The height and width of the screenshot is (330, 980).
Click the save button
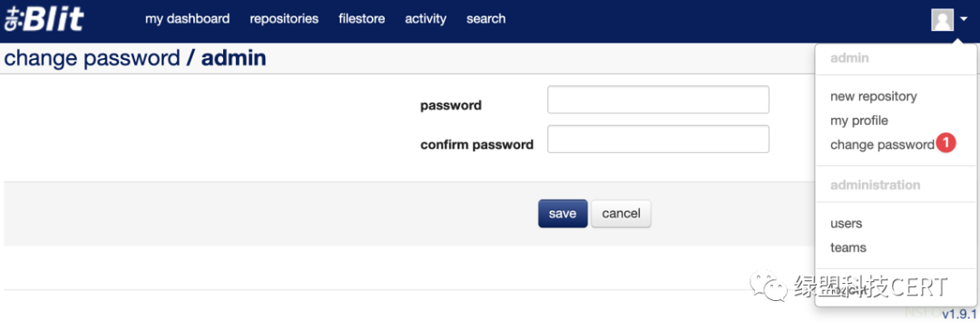pos(563,214)
